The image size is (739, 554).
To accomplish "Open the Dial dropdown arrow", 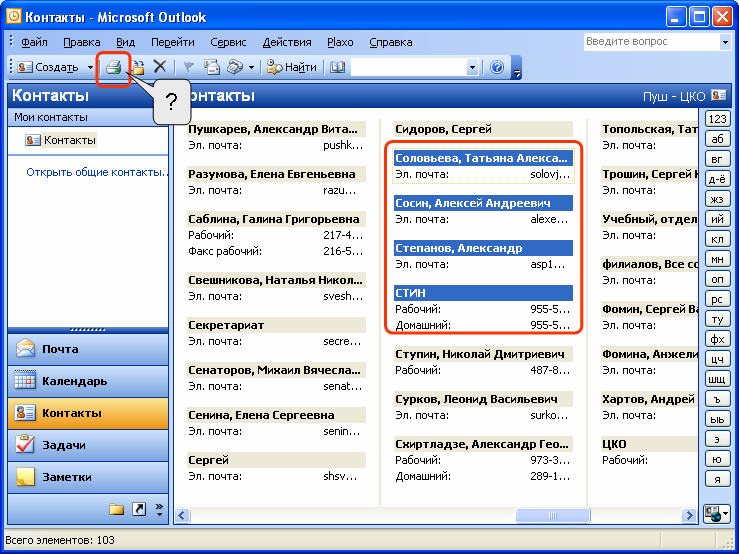I will [251, 67].
